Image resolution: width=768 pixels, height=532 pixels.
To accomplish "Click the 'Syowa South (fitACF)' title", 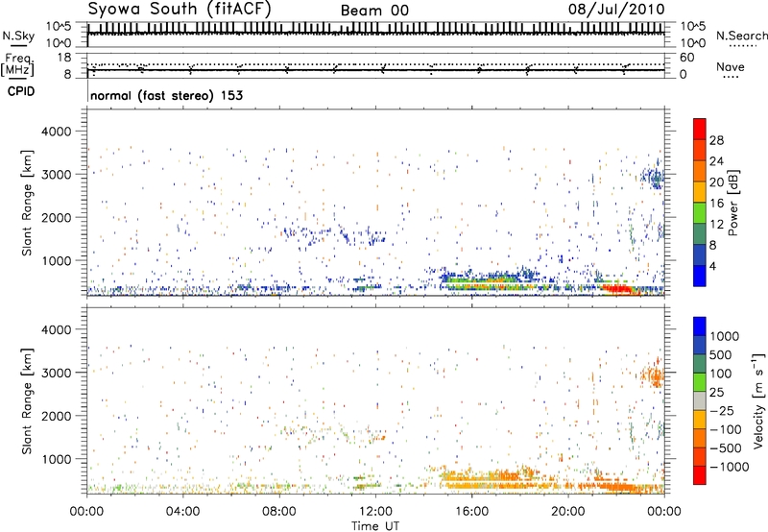I will point(180,9).
